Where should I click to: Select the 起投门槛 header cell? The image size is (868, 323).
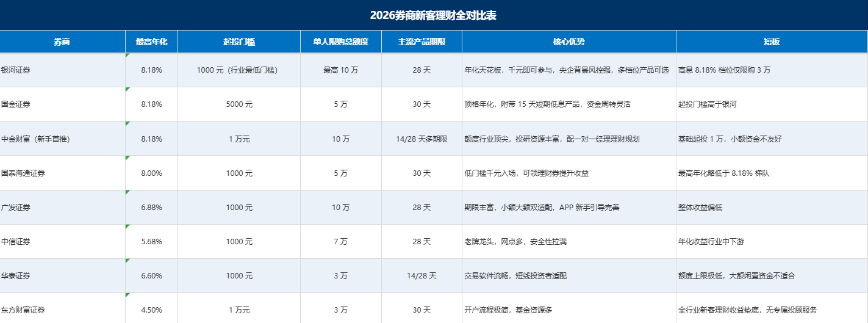pos(239,42)
